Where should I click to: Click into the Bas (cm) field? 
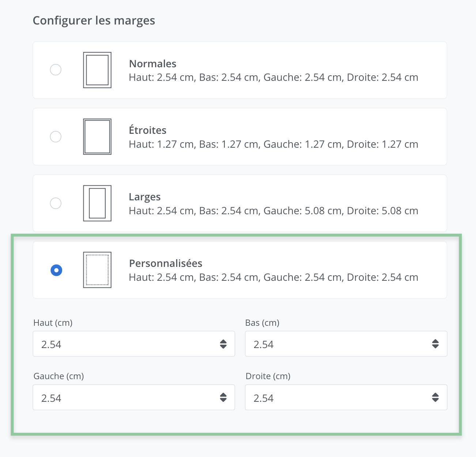(336, 344)
